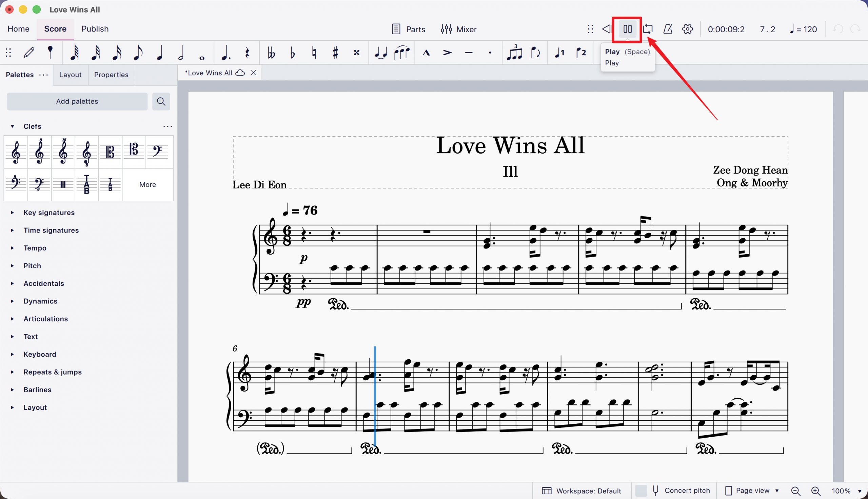Switch to the Layout panel tab
This screenshot has width=868, height=499.
point(70,75)
